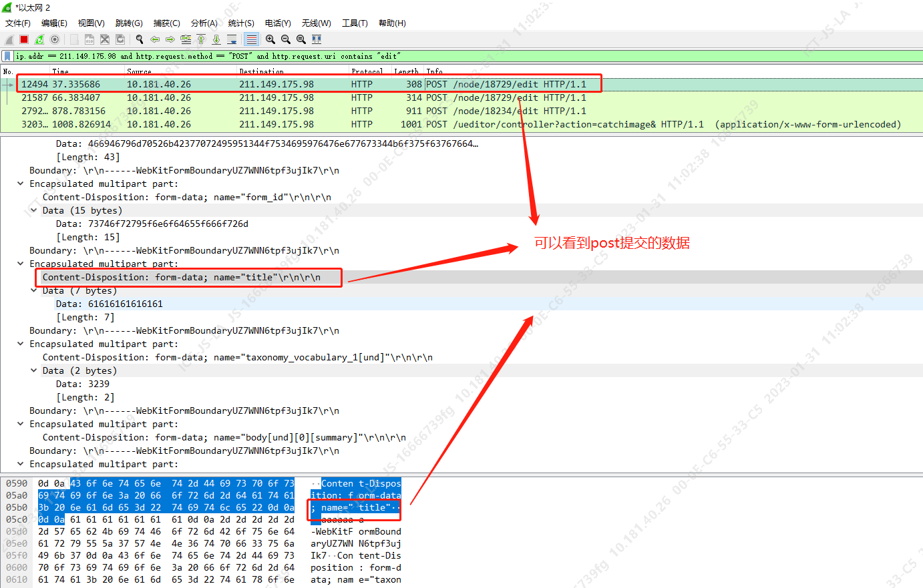Open capture options gear icon
The width and height of the screenshot is (923, 588).
55,39
